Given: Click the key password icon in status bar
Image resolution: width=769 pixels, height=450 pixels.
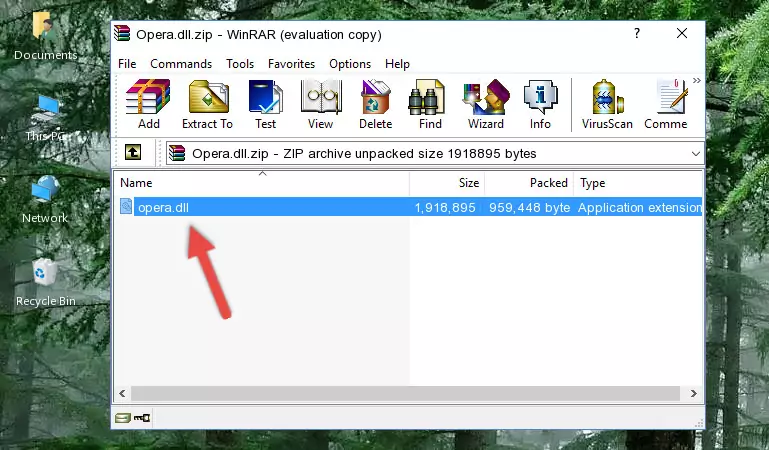Looking at the screenshot, I should [142, 418].
